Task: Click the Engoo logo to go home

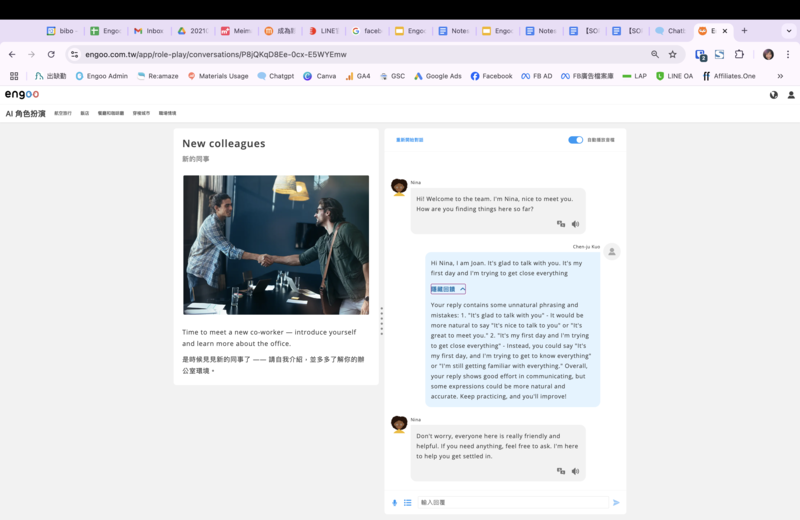Action: point(21,94)
